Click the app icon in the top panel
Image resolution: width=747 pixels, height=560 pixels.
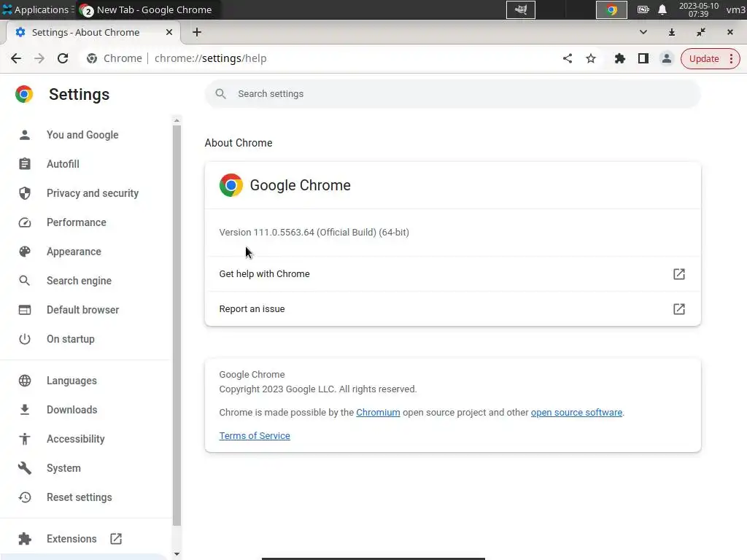(x=521, y=9)
